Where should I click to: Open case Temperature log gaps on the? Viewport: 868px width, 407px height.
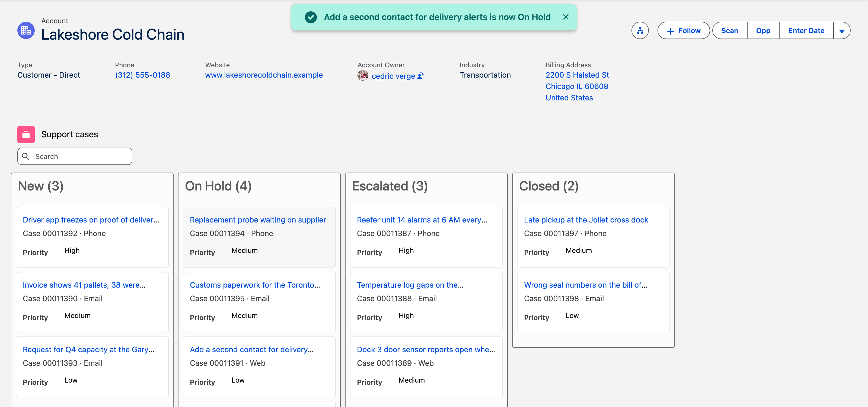(410, 285)
